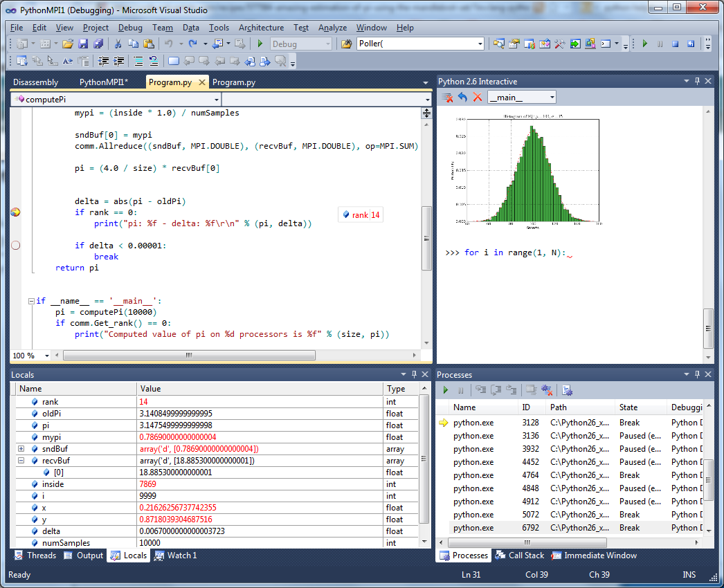This screenshot has width=724, height=588.
Task: Click the Save All toolbar icon
Action: [98, 44]
